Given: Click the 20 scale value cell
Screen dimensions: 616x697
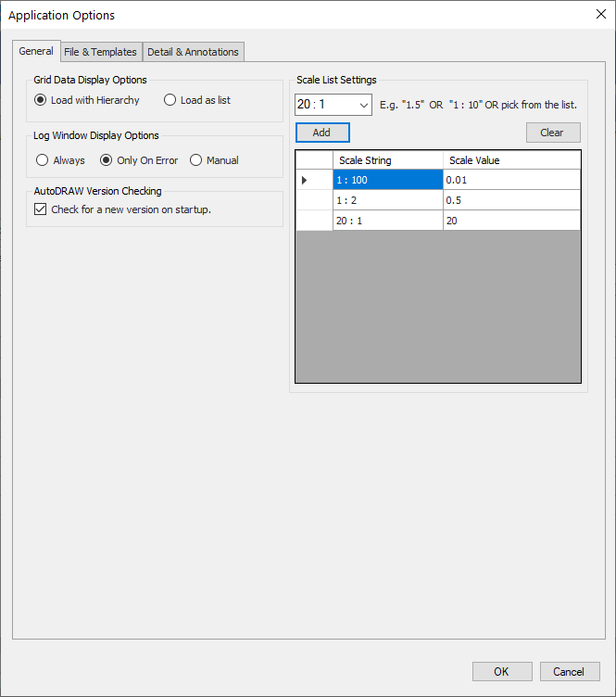Looking at the screenshot, I should point(511,221).
